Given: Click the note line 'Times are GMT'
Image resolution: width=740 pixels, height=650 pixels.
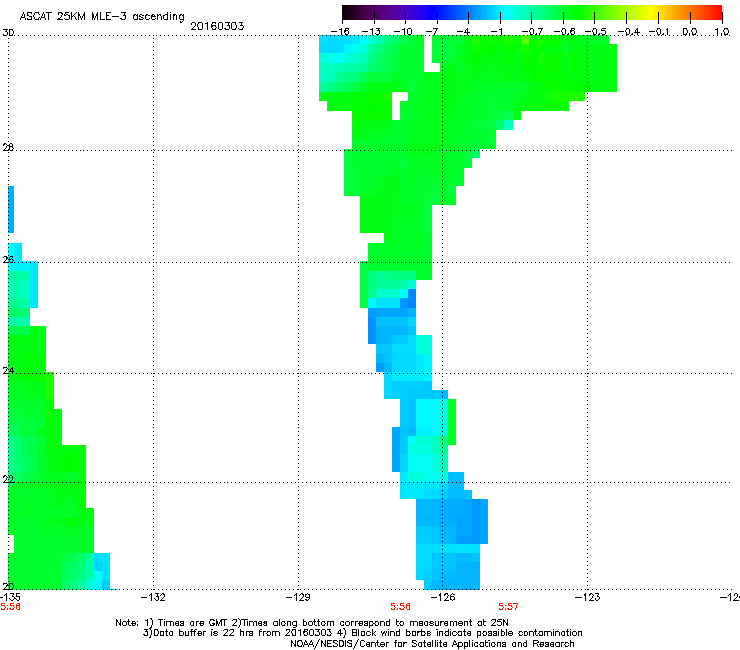Looking at the screenshot, I should click(312, 623).
